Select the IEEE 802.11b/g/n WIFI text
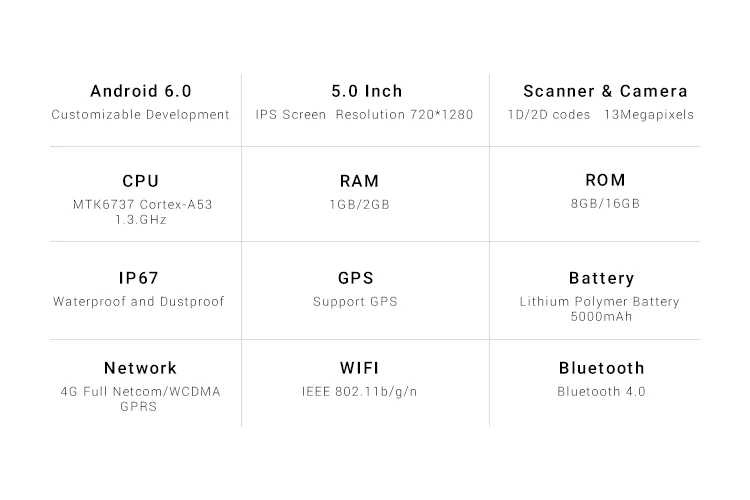750x500 pixels. click(359, 392)
